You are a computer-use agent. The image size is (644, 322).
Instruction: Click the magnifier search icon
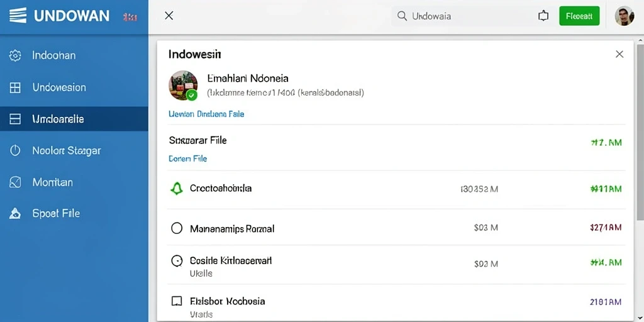pos(402,16)
